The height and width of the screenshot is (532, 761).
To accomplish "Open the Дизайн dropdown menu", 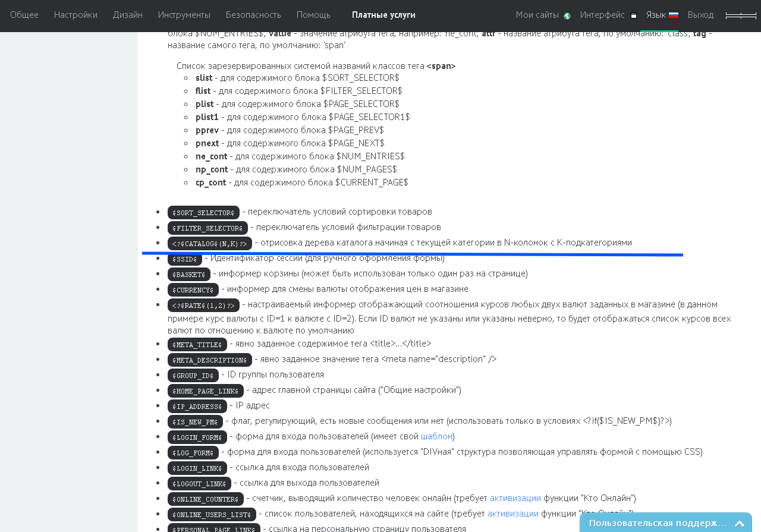I will point(128,15).
